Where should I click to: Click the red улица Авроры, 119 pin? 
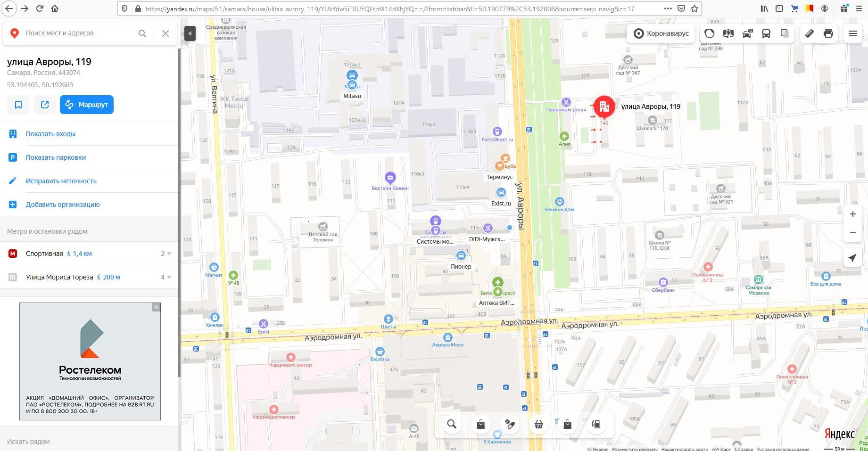(x=604, y=107)
